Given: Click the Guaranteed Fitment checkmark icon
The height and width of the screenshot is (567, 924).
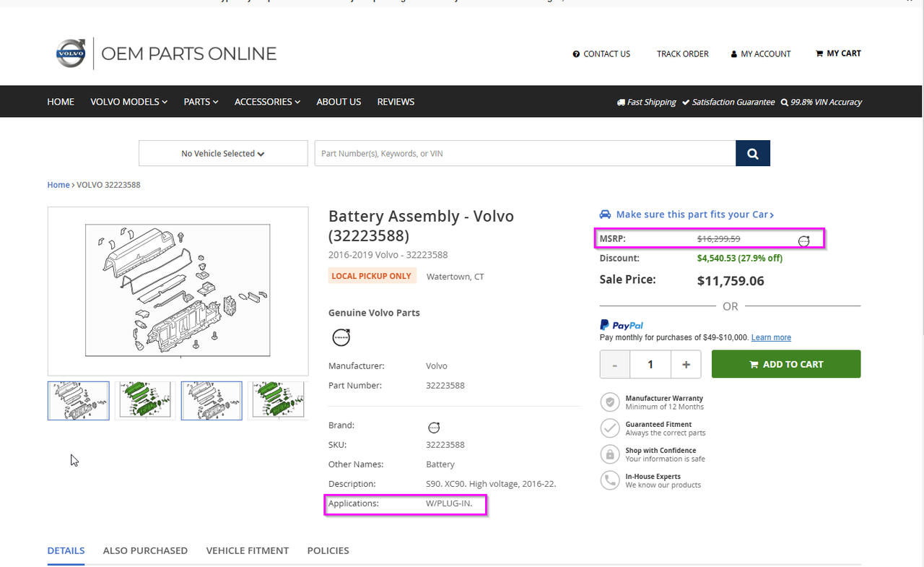Looking at the screenshot, I should click(611, 428).
